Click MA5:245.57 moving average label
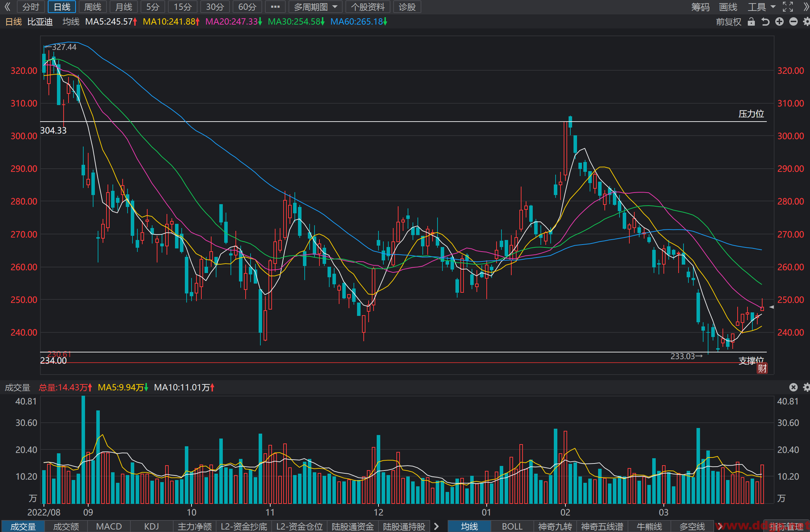The height and width of the screenshot is (532, 810). [111, 22]
